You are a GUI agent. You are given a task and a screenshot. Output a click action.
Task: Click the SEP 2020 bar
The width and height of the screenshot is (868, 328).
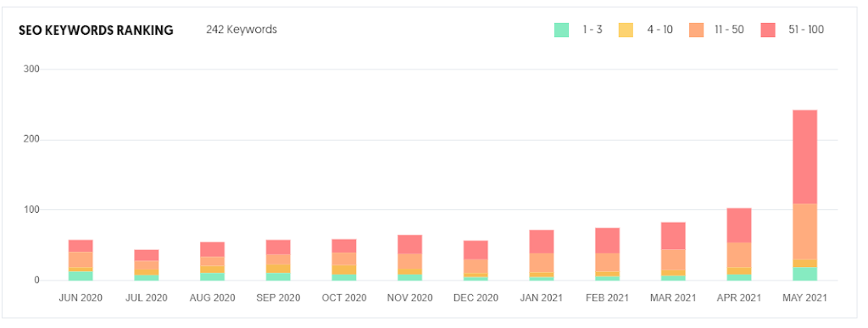(278, 260)
